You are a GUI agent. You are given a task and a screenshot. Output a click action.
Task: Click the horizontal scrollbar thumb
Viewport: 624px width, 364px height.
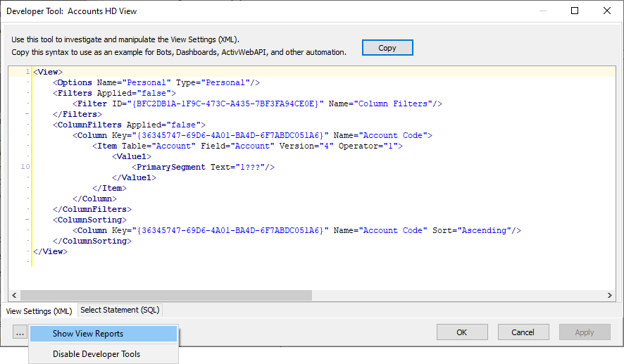pyautogui.click(x=166, y=295)
